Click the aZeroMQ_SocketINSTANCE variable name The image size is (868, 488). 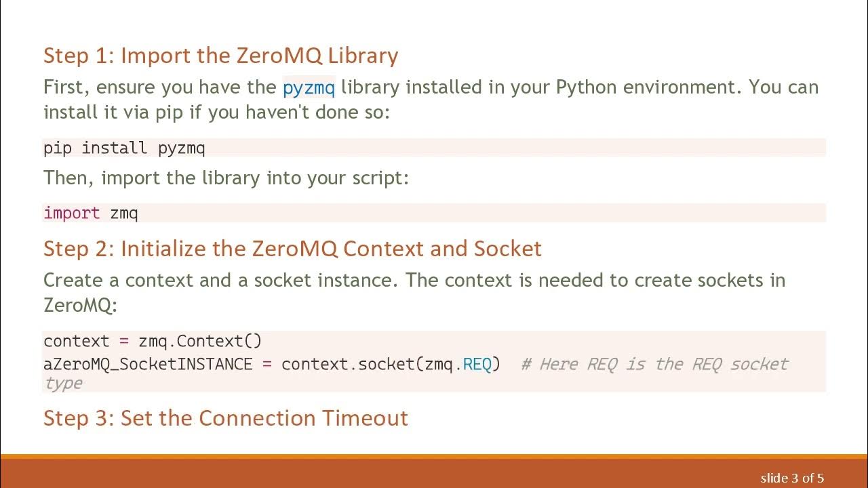pos(148,364)
